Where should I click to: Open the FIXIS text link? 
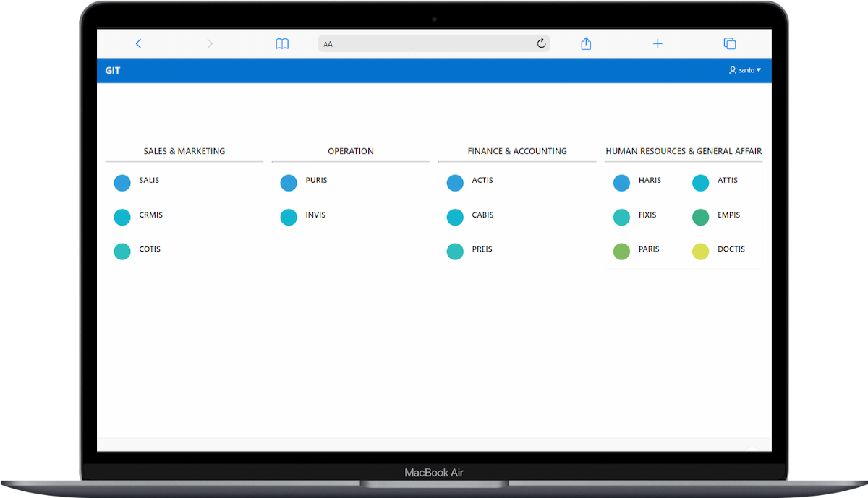647,215
